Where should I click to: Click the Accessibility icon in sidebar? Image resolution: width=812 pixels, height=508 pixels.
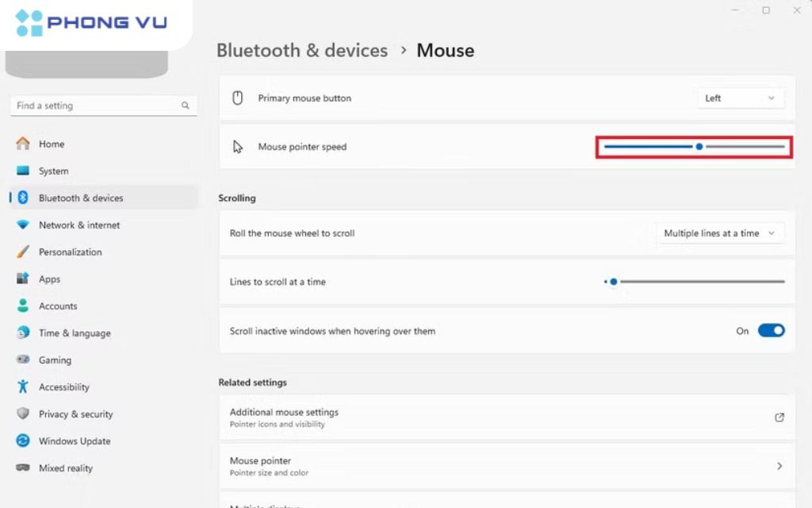pyautogui.click(x=23, y=387)
